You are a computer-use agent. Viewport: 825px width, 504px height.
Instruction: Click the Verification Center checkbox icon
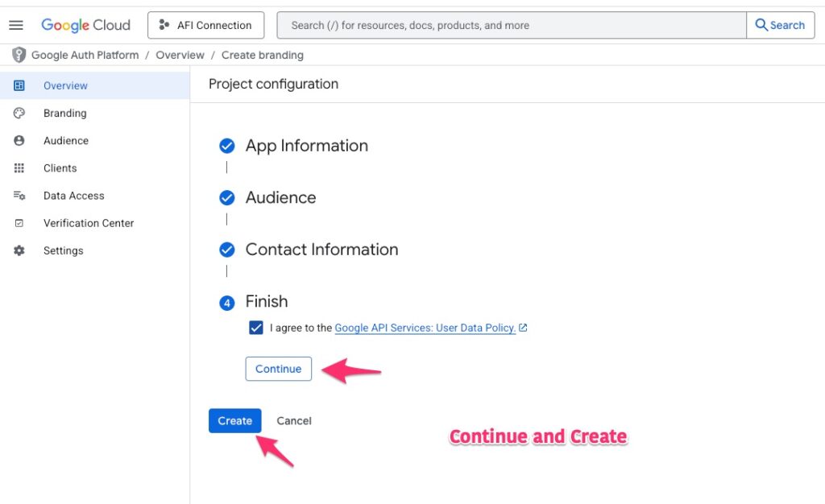19,223
